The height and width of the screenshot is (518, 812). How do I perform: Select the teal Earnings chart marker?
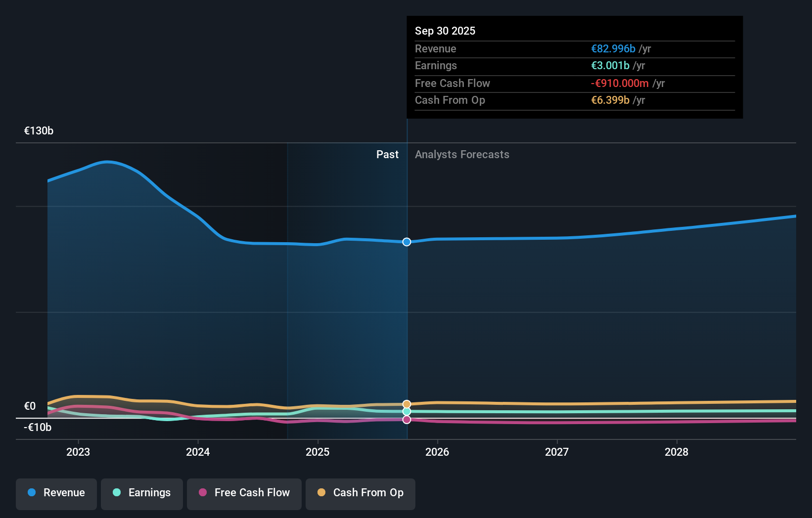(406, 412)
